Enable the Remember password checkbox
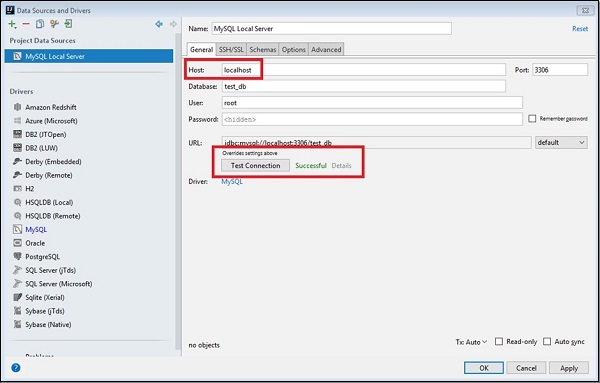Viewport: 600px width, 383px height. coord(532,119)
